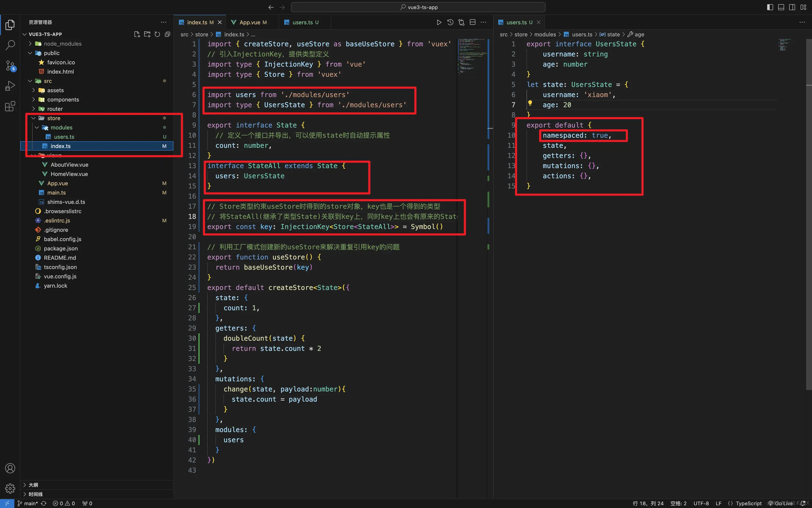Viewport: 812px width, 508px height.
Task: Open the Extensions view
Action: [x=10, y=107]
